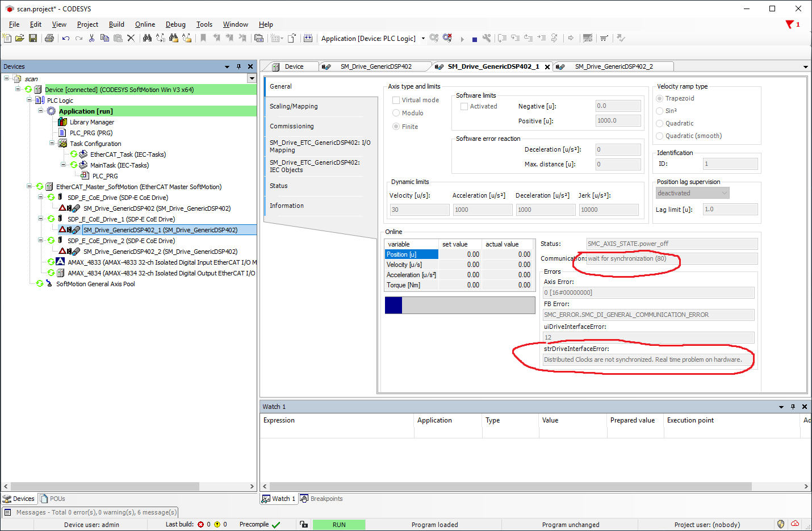
Task: Open the Application device selector dropdown
Action: point(422,39)
